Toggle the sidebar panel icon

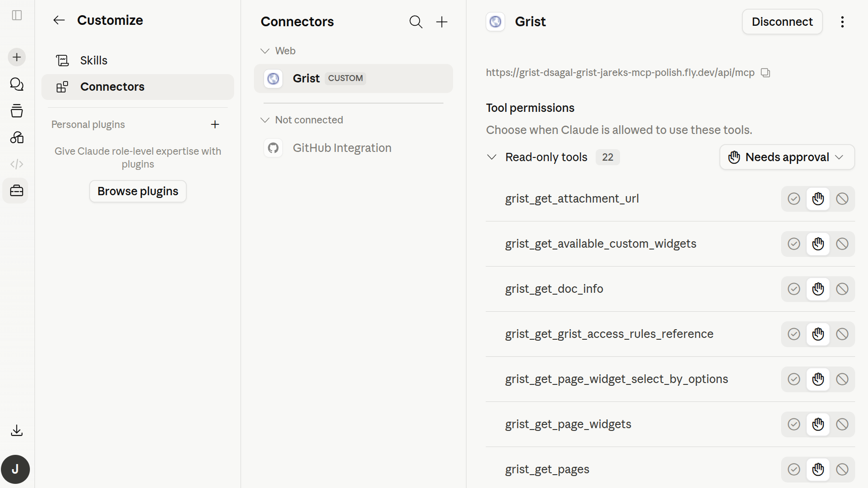point(17,15)
